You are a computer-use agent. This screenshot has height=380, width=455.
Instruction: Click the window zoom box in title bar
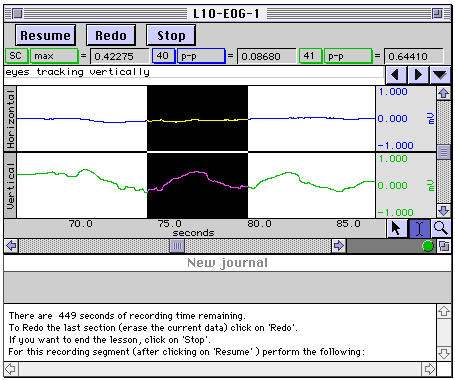click(x=437, y=14)
